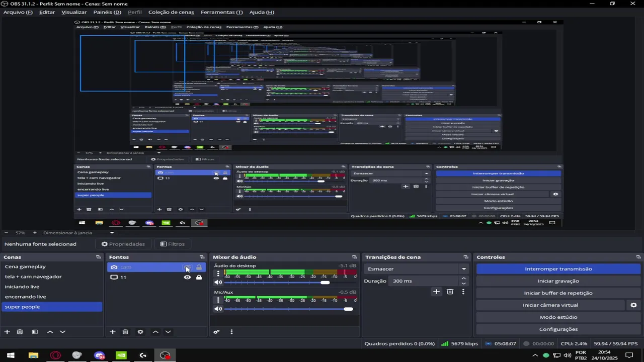This screenshot has width=644, height=362.
Task: Add a new scene in Cenas panel
Action: (7, 332)
